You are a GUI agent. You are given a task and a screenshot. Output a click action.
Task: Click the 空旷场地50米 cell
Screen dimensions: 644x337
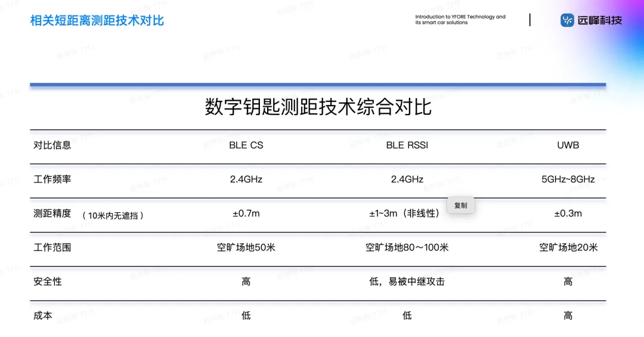coord(246,248)
